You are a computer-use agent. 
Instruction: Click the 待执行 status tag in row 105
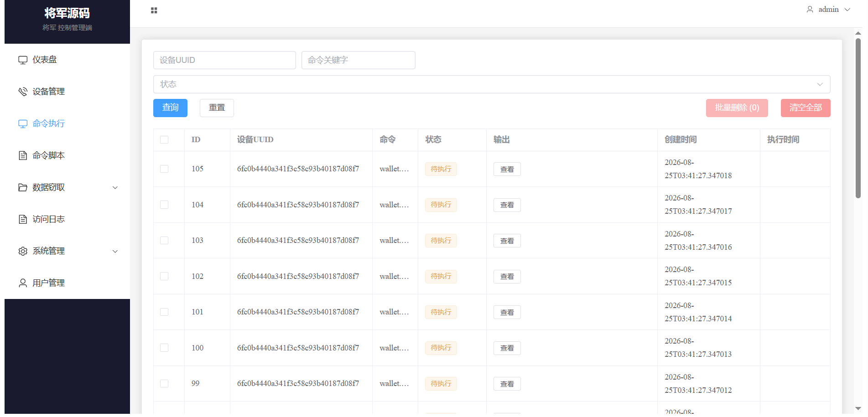click(441, 169)
